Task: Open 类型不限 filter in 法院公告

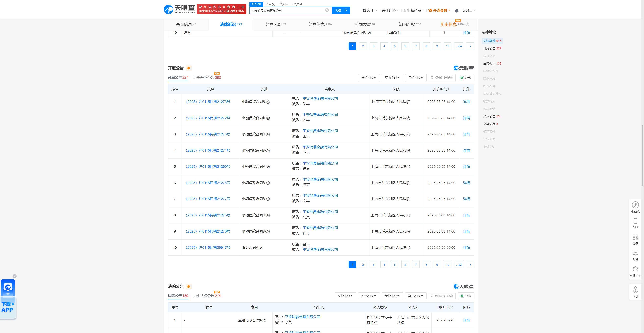Action: point(369,296)
